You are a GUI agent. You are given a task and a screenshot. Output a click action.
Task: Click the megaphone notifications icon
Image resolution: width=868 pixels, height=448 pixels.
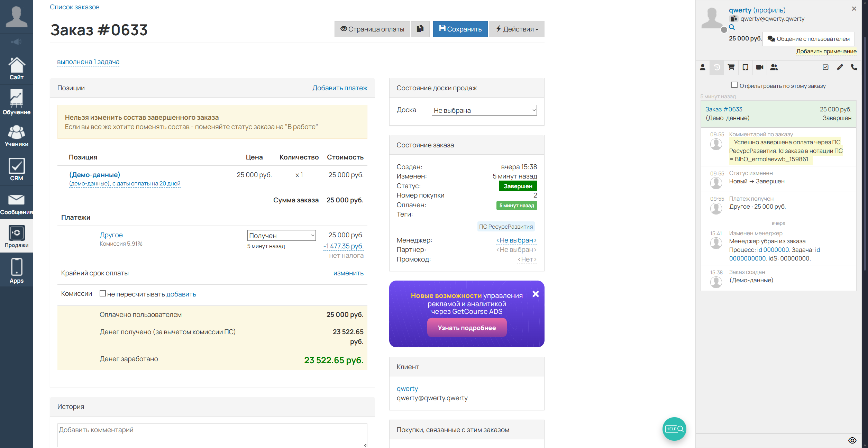16,42
